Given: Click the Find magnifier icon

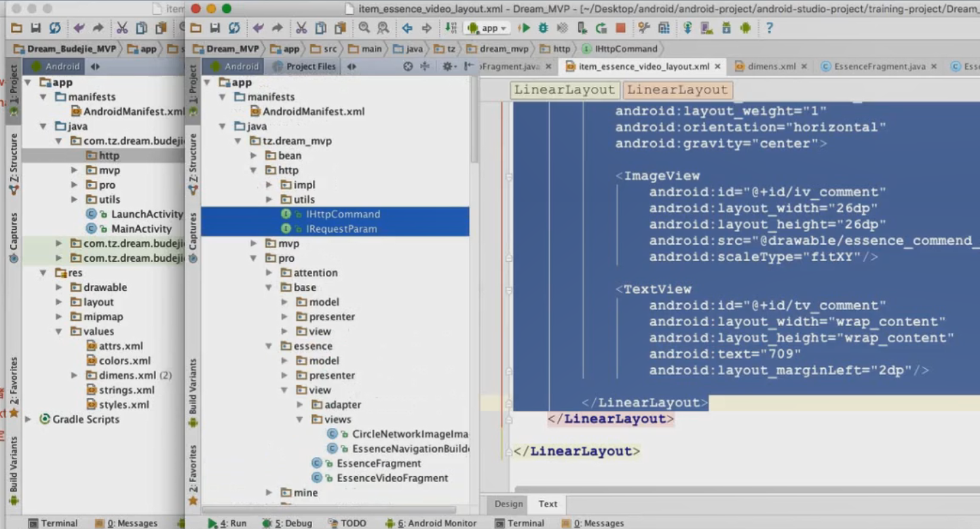Looking at the screenshot, I should point(364,28).
